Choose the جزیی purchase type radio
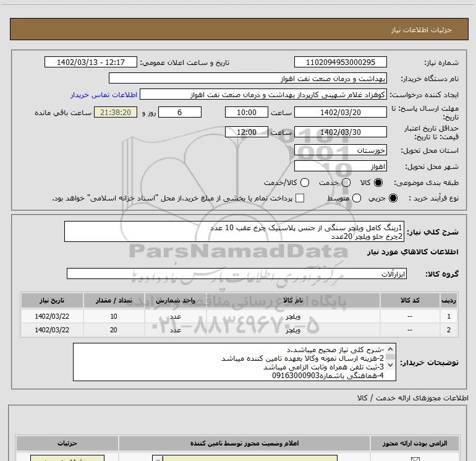476x461 pixels. pos(393,198)
